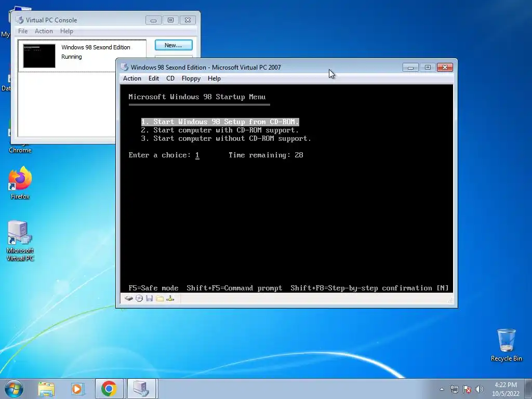The height and width of the screenshot is (399, 532).
Task: Open Windows Media Player from taskbar
Action: 77,389
